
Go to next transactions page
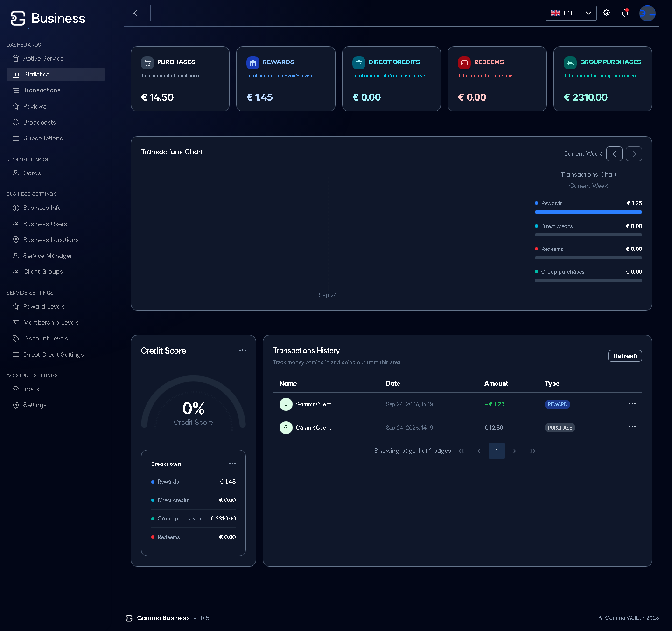[515, 451]
